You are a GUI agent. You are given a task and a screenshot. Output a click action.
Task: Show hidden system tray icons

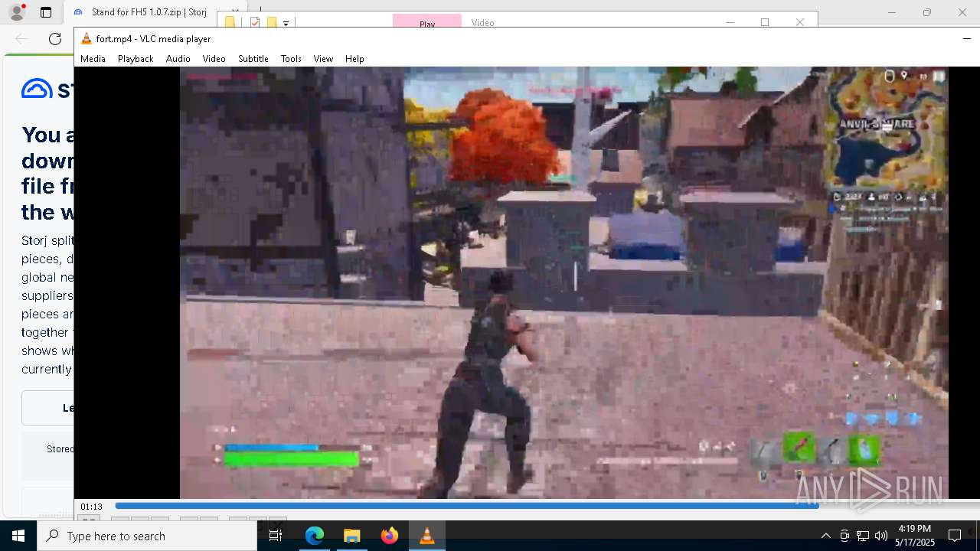coord(825,536)
